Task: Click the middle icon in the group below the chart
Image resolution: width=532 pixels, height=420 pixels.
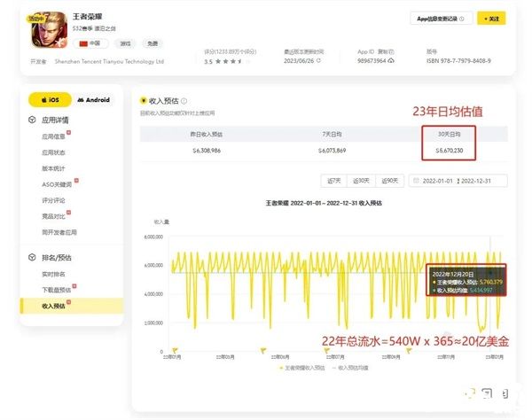Action: point(487,393)
